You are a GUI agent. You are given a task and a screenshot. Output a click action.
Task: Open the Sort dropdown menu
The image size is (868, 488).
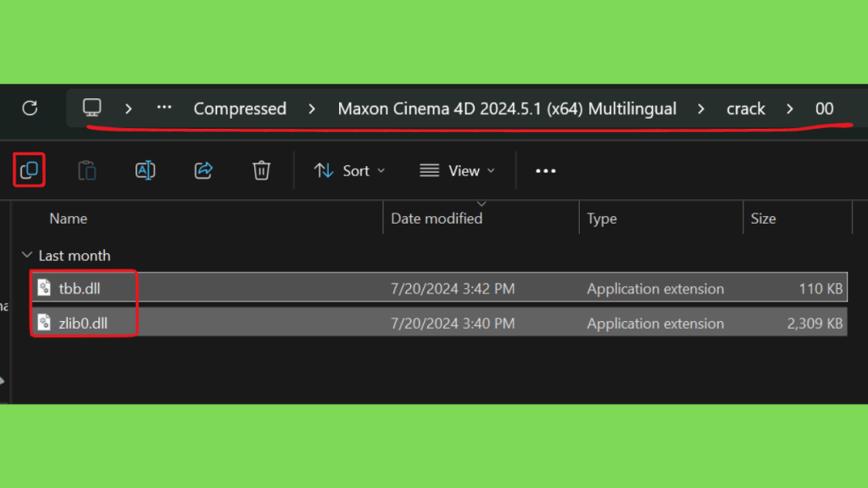[349, 170]
